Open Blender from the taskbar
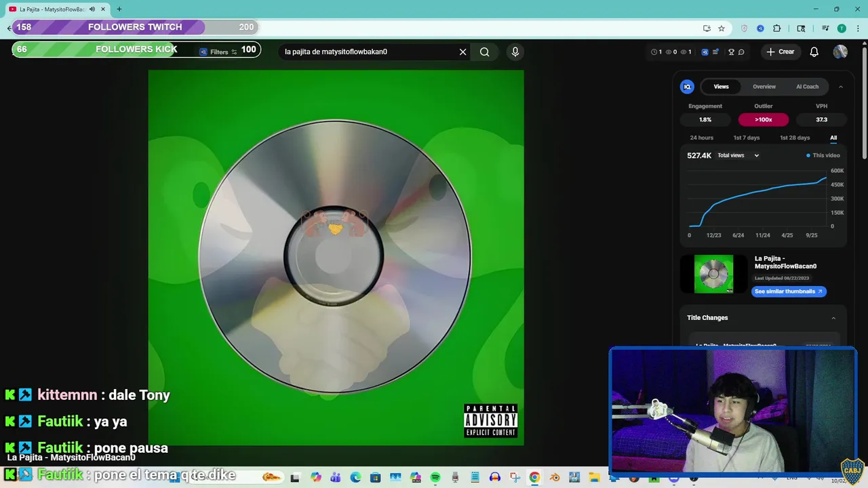Screen dimensions: 868x488 click(555, 478)
